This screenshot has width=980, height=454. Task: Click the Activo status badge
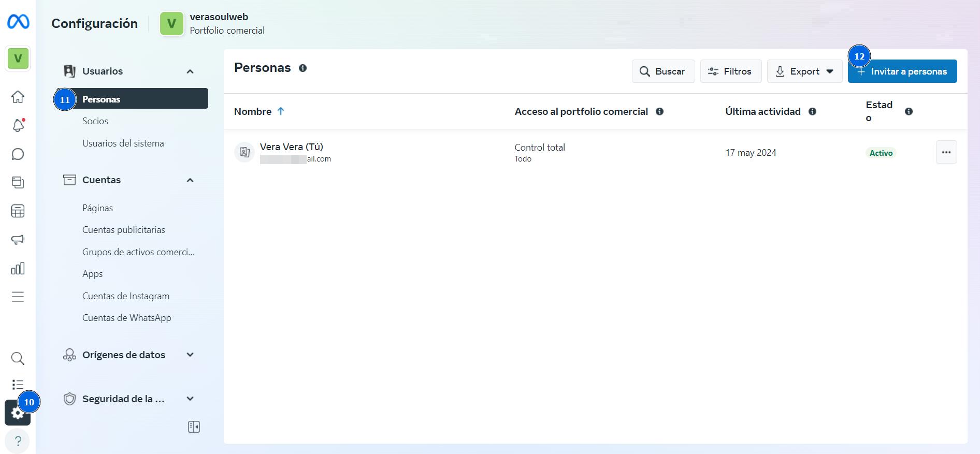[881, 153]
